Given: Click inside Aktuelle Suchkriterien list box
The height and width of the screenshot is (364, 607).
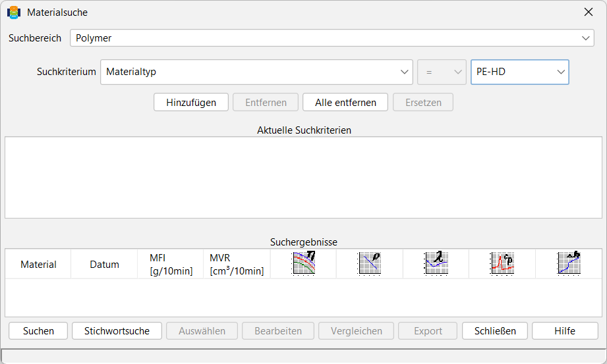Looking at the screenshot, I should click(303, 178).
